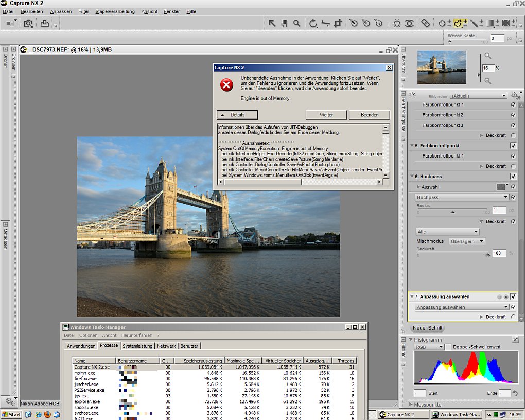Click the gear icon at bottom-left corner
525x420 pixels.
click(x=10, y=400)
